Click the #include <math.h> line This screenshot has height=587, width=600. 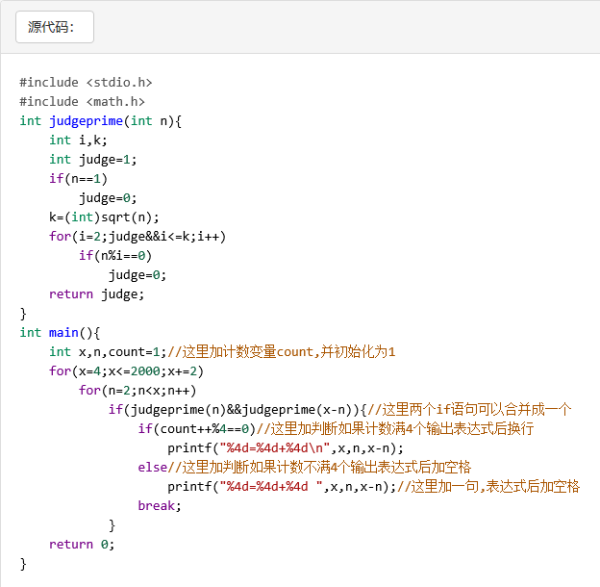pyautogui.click(x=81, y=101)
